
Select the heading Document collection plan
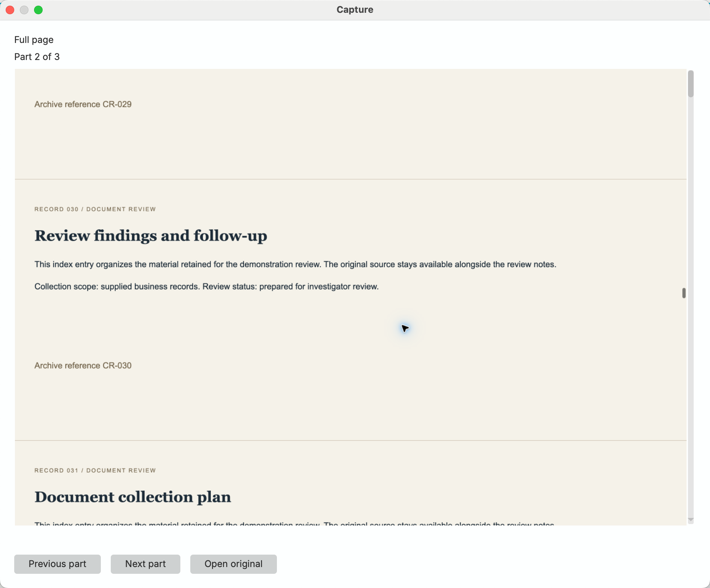tap(133, 497)
